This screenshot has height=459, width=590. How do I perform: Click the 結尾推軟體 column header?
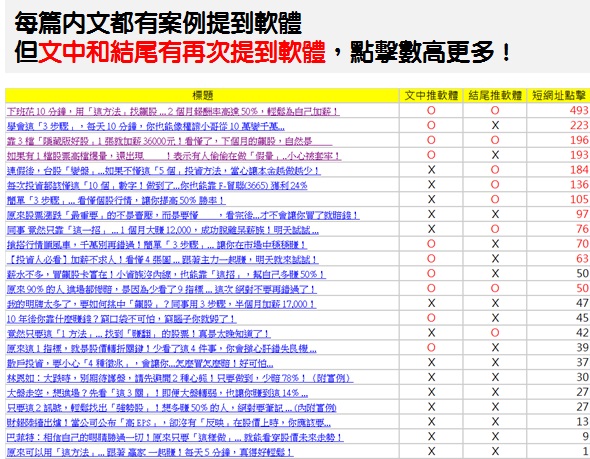click(x=495, y=96)
